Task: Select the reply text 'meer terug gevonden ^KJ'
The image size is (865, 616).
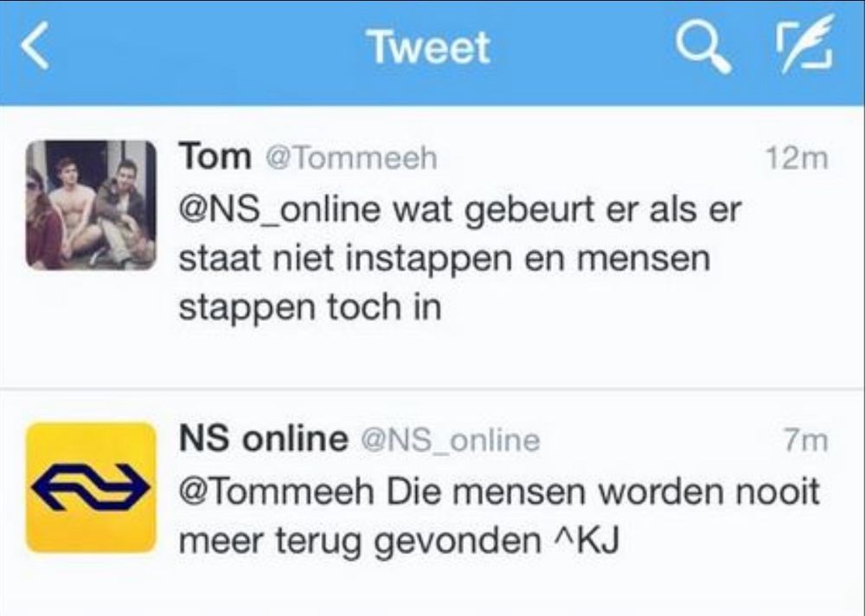Action: pyautogui.click(x=399, y=541)
